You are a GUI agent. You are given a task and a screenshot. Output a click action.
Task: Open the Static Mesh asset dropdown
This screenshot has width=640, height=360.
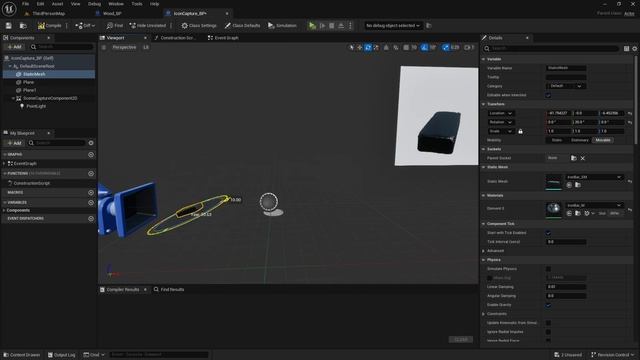point(594,177)
